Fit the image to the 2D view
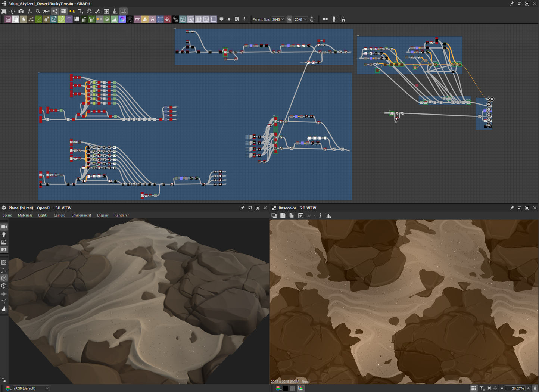539x392 pixels. click(489, 388)
